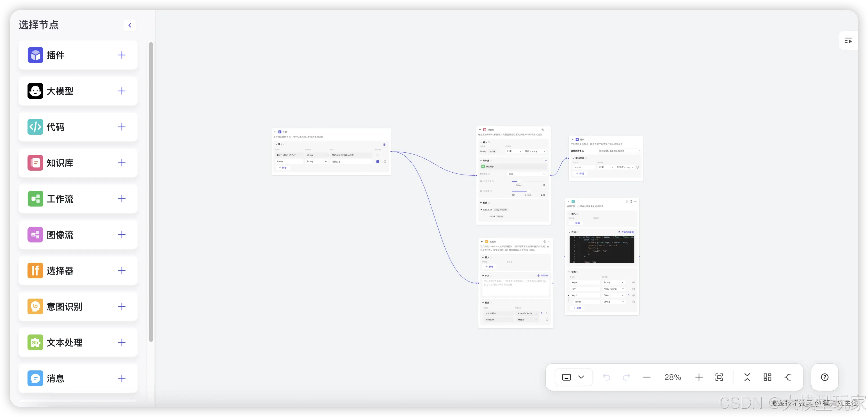Zoom in with the plus toolbar icon
The height and width of the screenshot is (417, 868).
click(x=699, y=377)
